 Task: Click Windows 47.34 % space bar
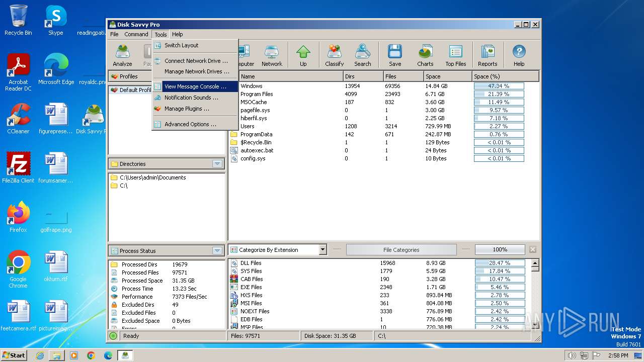(499, 86)
